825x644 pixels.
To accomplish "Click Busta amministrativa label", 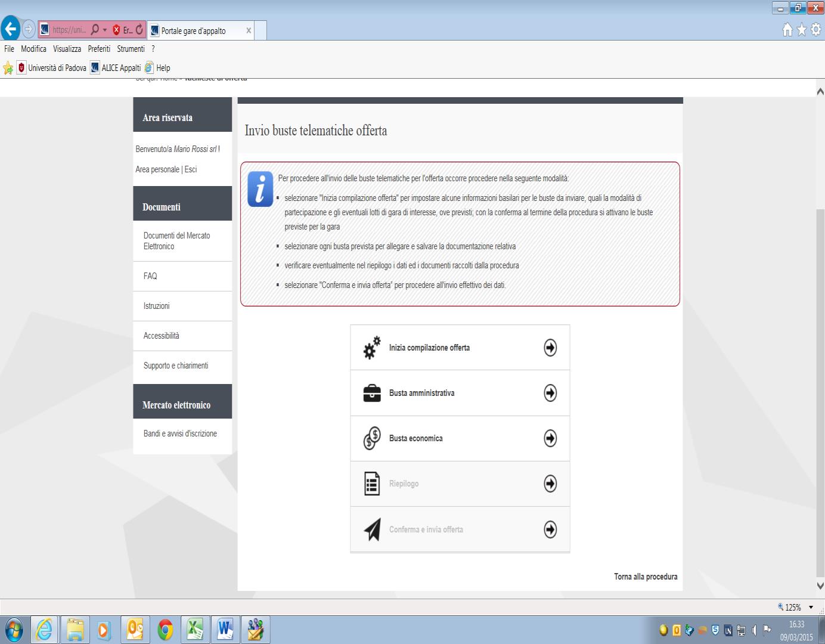I will coord(421,393).
